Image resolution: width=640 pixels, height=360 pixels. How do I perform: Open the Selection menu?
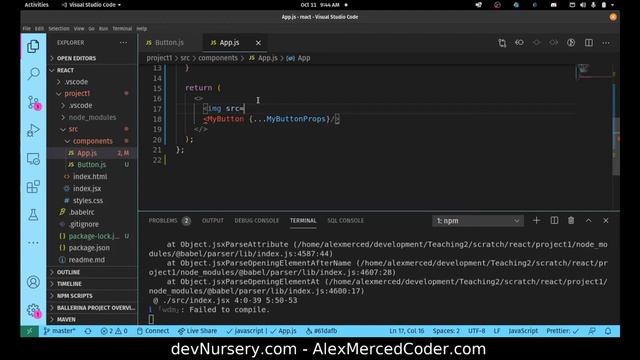(59, 29)
